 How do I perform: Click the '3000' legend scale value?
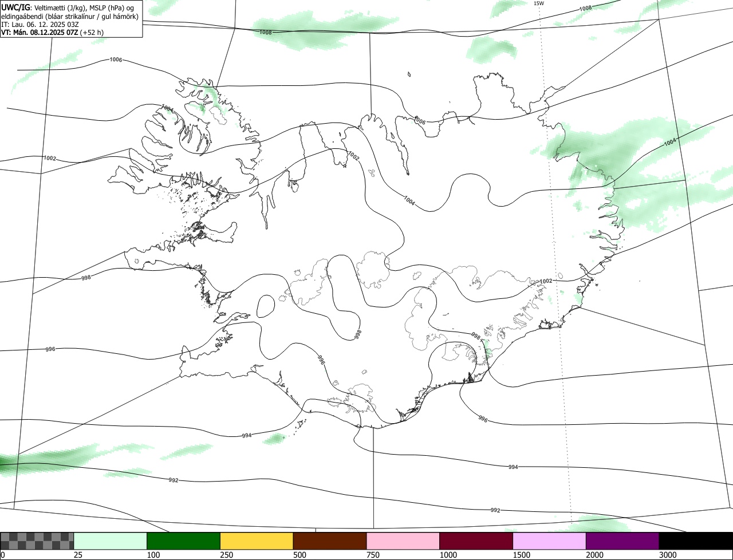click(x=668, y=555)
